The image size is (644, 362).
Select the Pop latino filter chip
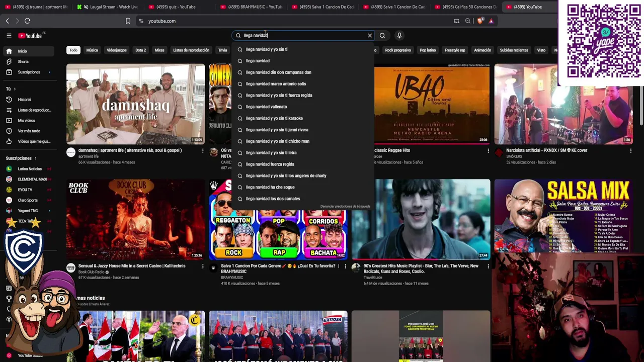coord(428,50)
